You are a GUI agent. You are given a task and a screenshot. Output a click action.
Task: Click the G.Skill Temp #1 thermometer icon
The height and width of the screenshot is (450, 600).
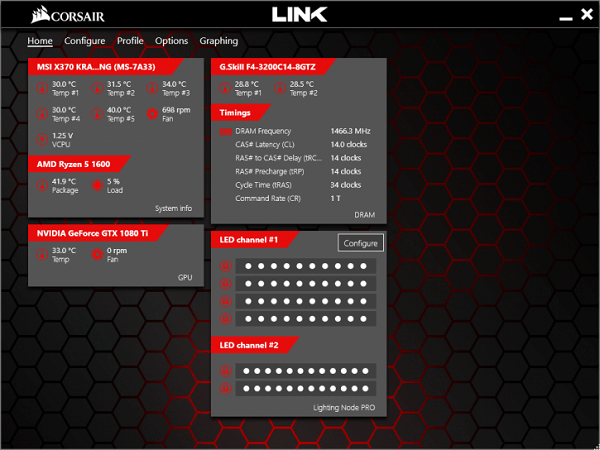tap(225, 88)
